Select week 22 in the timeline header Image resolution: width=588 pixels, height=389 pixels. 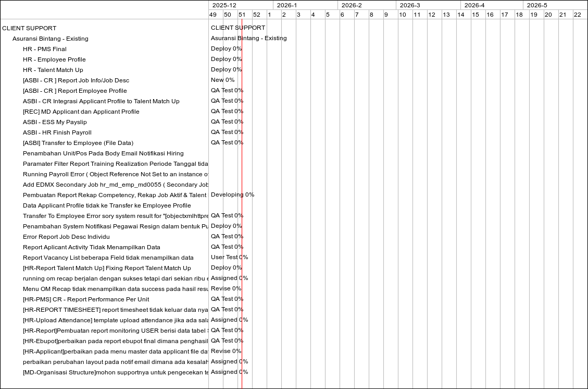point(577,15)
